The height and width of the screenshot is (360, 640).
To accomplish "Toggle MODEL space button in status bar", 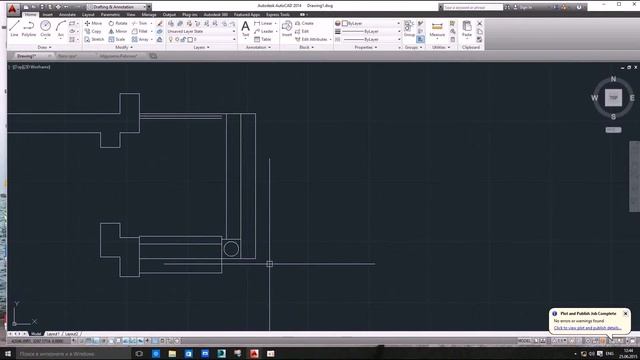I will tap(524, 341).
